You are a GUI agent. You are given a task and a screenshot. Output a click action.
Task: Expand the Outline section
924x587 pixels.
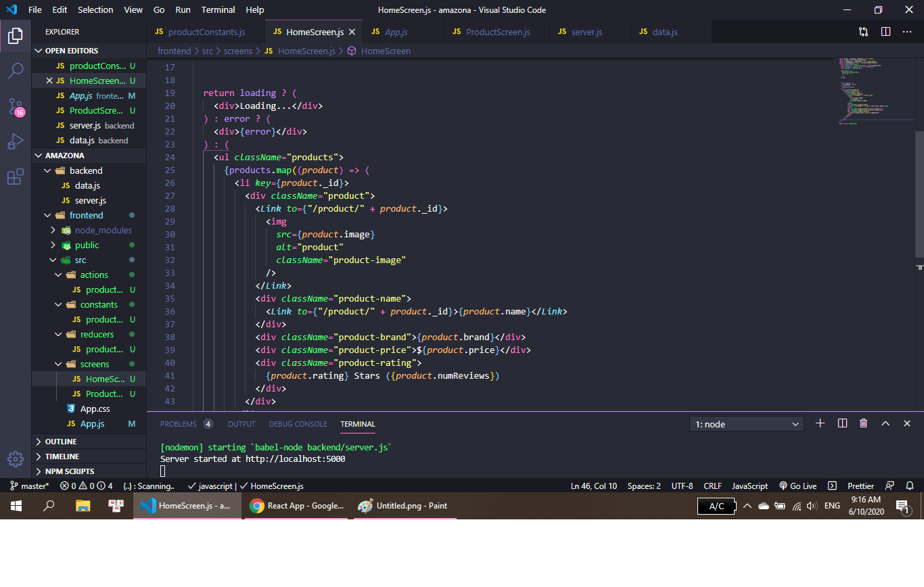[x=89, y=442]
